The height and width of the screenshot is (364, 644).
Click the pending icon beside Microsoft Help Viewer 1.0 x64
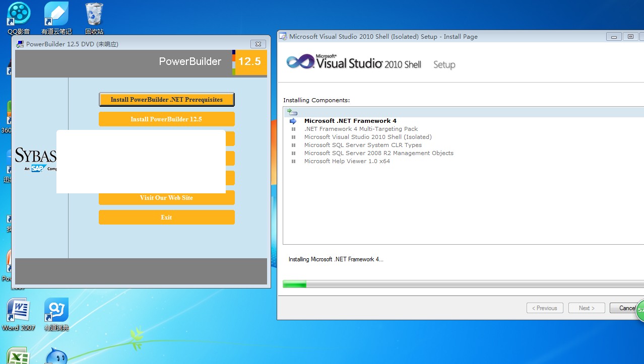[x=293, y=161]
